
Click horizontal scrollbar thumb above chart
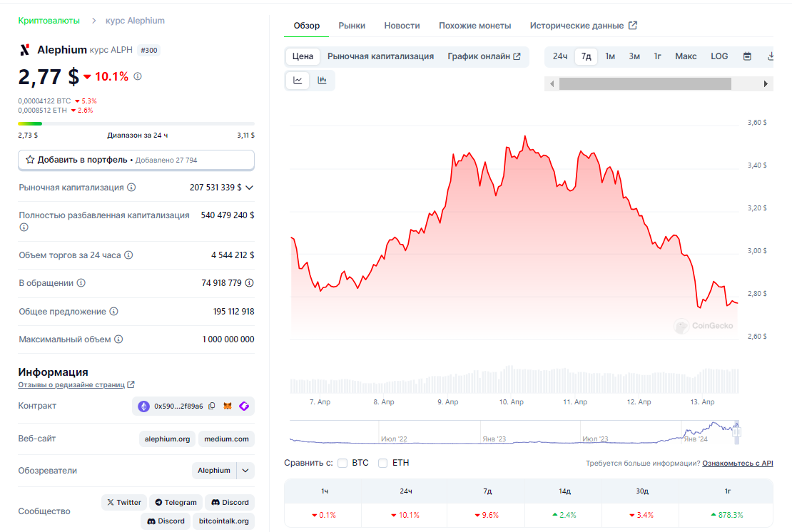pos(645,83)
